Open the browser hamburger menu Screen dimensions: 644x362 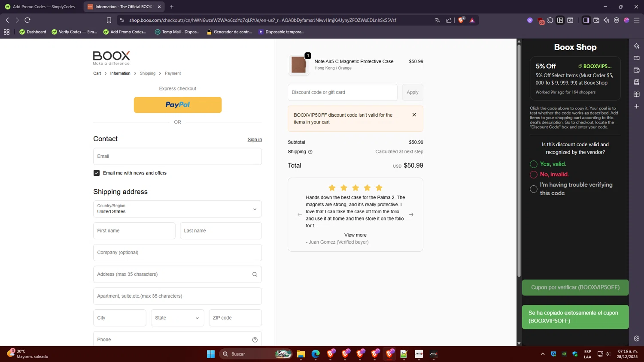[637, 20]
